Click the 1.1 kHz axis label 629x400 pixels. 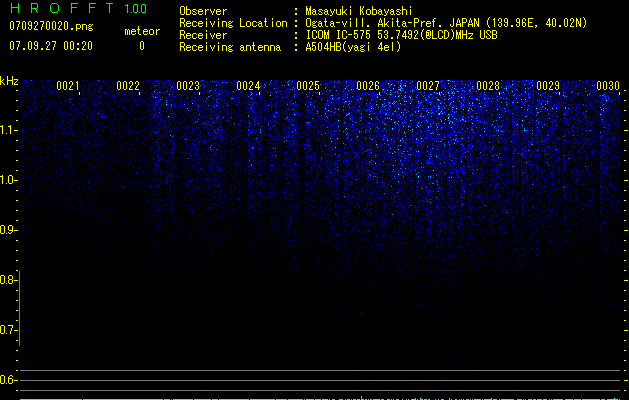(x=7, y=130)
